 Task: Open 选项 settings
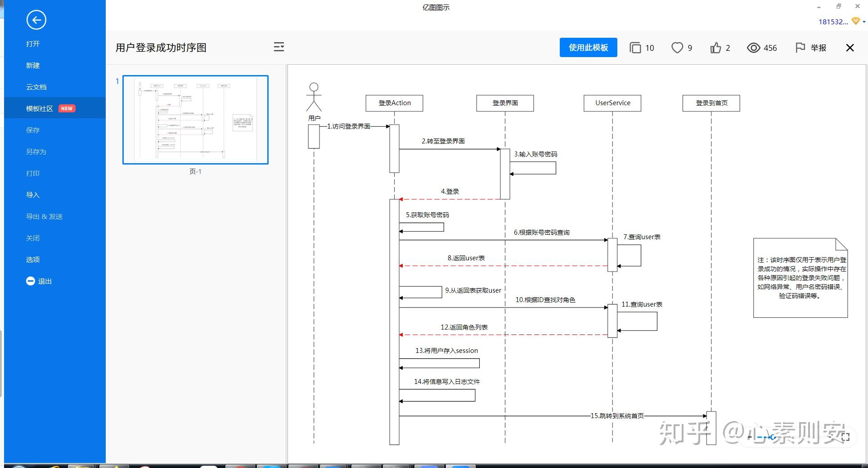pyautogui.click(x=33, y=259)
